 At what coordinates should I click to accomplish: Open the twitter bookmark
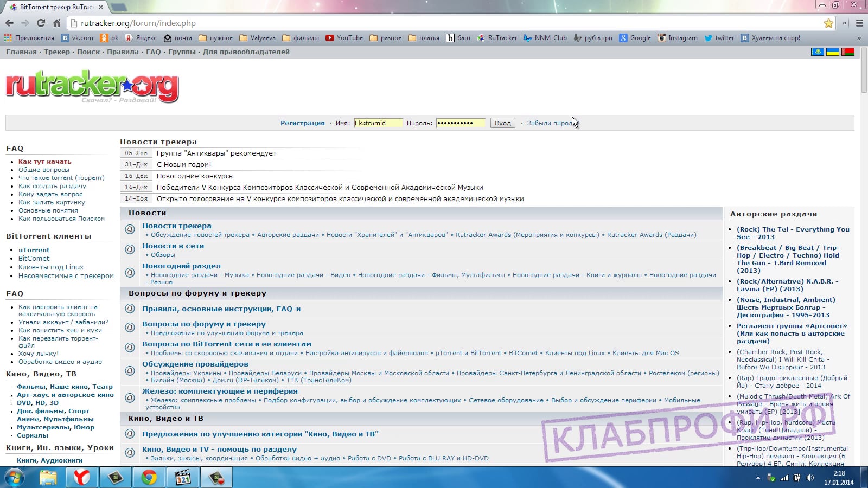pyautogui.click(x=719, y=38)
